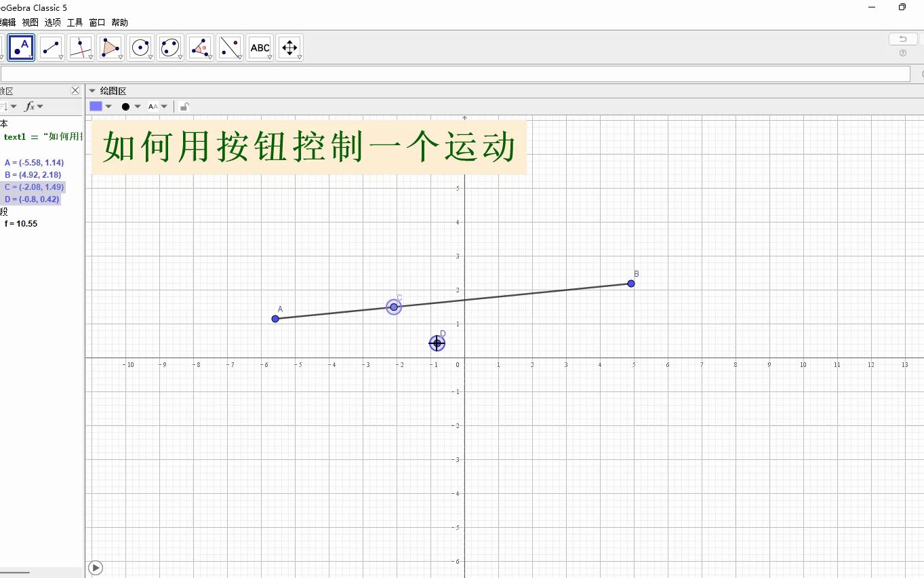
Task: Select the Polygon tool
Action: pyautogui.click(x=111, y=47)
